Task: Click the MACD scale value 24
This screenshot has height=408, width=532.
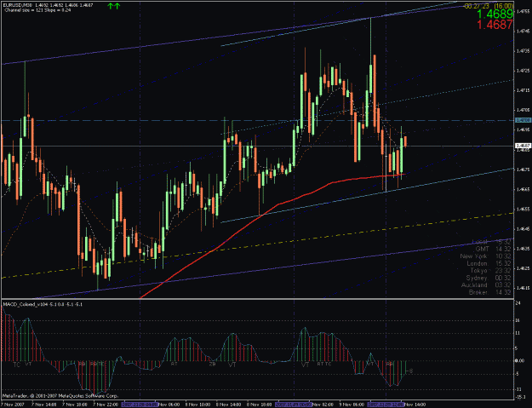Action: (x=518, y=303)
